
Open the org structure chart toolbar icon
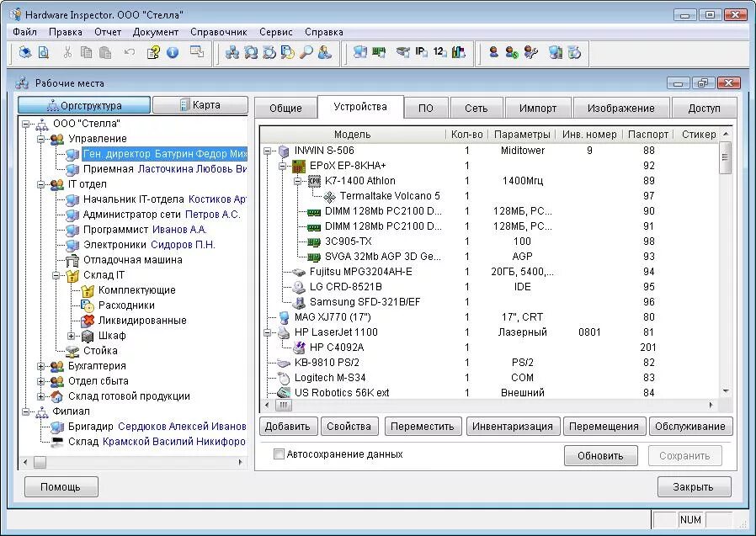coord(232,52)
